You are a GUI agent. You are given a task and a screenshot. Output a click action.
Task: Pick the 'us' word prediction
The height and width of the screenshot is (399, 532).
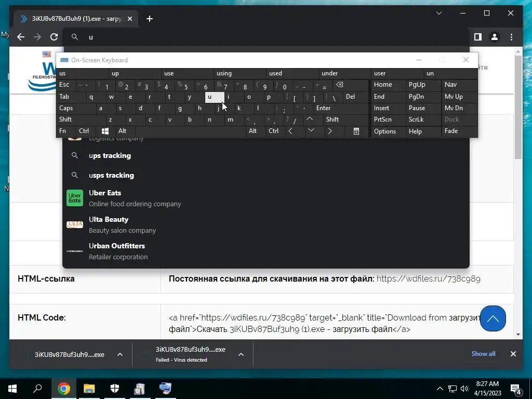pos(83,73)
